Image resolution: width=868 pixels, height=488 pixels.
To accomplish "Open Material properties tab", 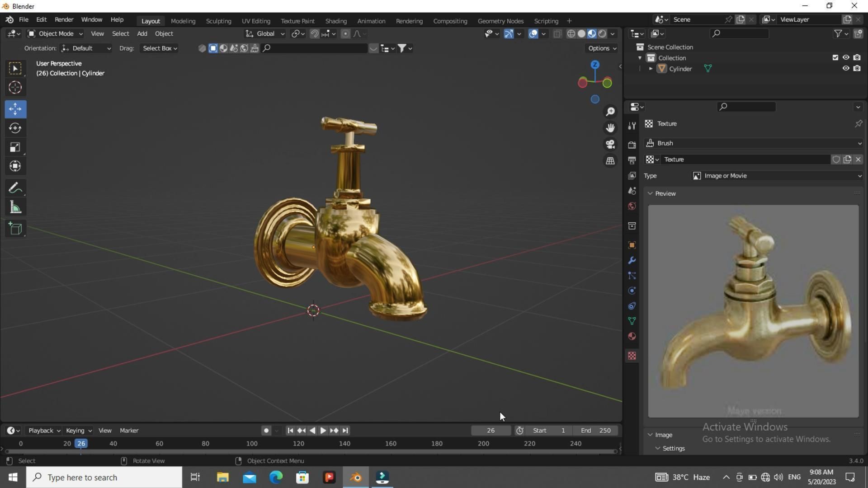I will [x=632, y=337].
